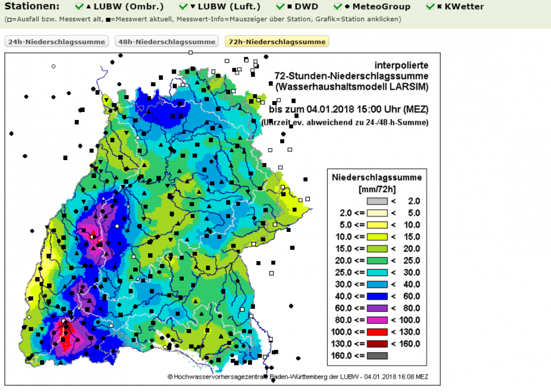Screen dimensions: 551x392
Task: Click the gray legend swatch for under 2.0 mm
Action: coord(377,201)
